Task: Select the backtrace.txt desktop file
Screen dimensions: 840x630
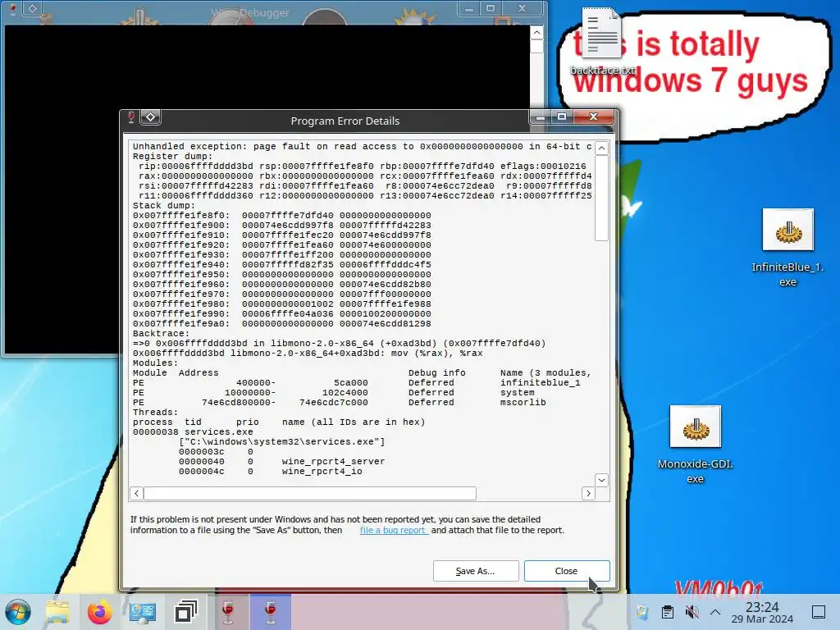Action: tap(603, 42)
